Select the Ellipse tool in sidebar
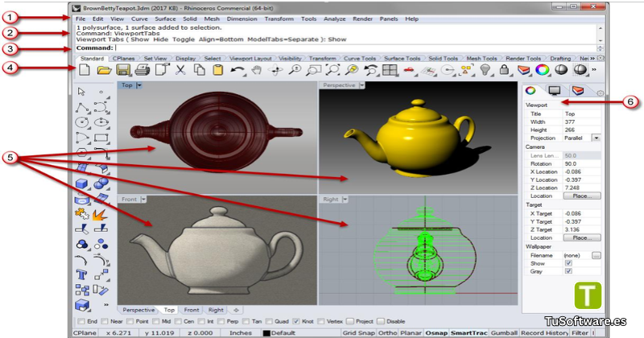The image size is (644, 338). 101,122
